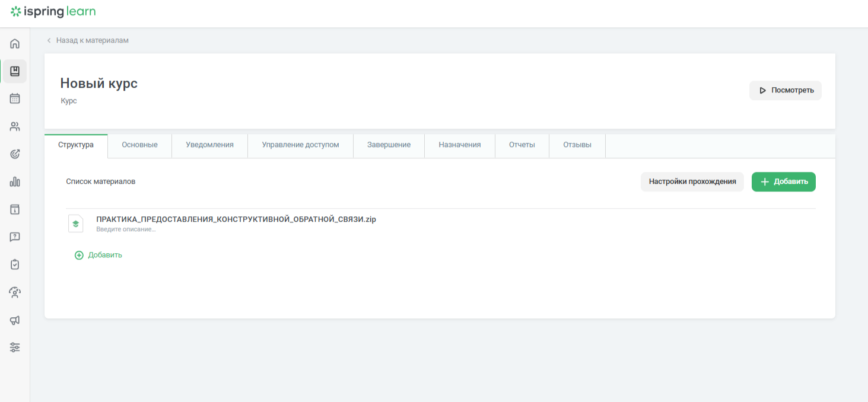Click the target goal icon in sidebar

coord(15,154)
